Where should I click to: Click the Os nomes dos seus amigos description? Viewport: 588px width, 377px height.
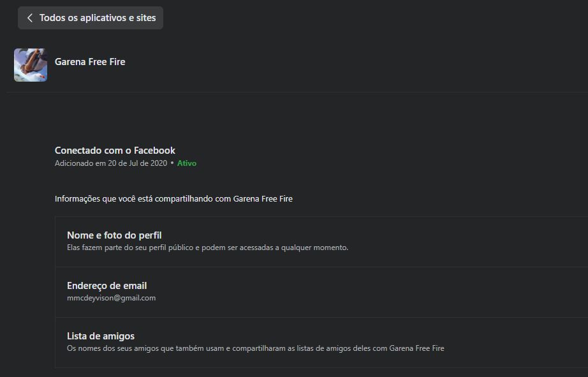pyautogui.click(x=256, y=348)
